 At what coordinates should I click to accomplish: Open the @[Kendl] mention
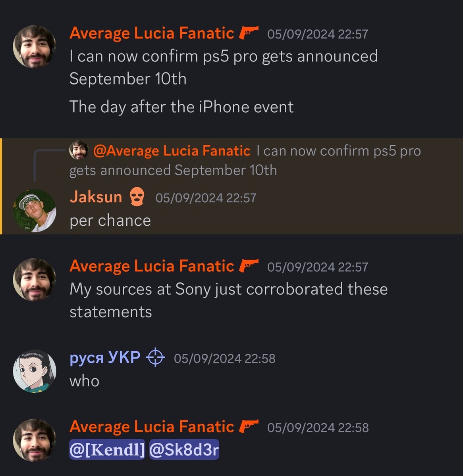(107, 450)
